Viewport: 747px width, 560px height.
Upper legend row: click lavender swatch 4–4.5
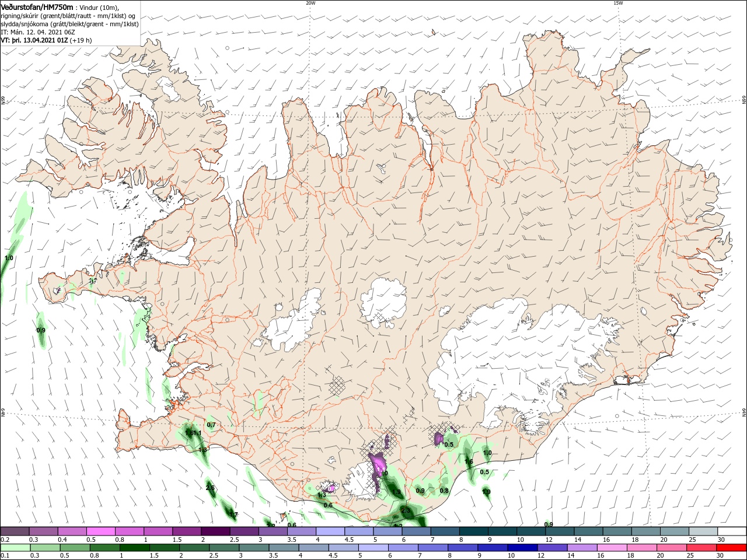[330, 531]
